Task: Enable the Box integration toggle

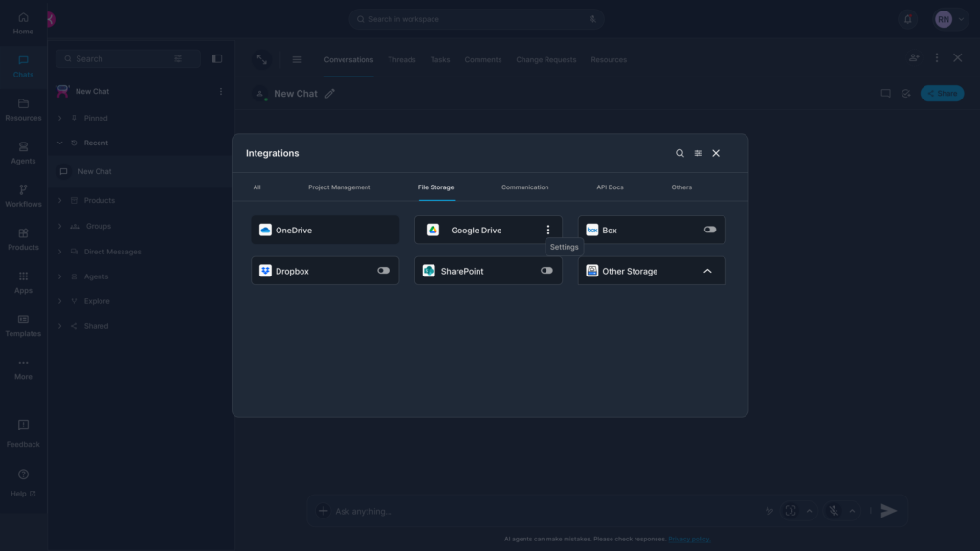Action: 710,230
